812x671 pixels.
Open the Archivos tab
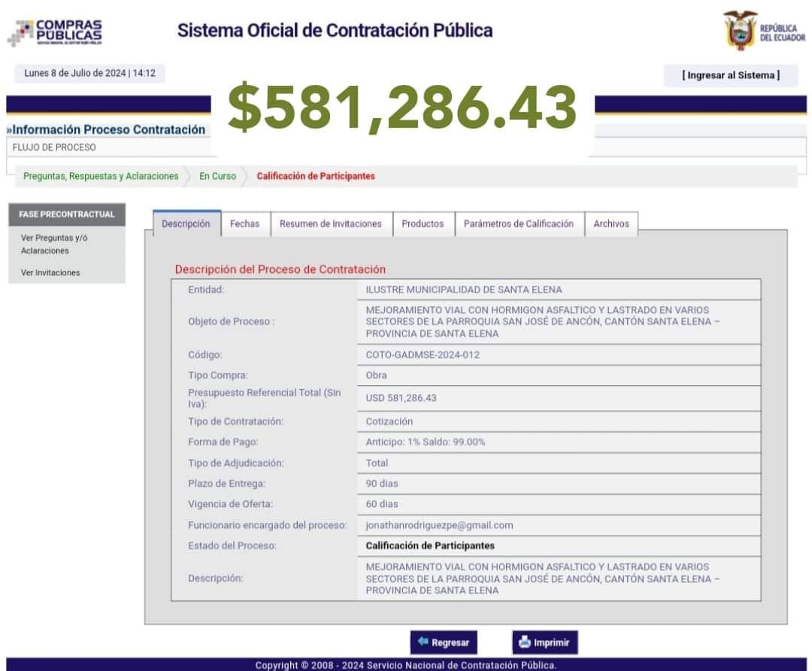[x=611, y=224]
